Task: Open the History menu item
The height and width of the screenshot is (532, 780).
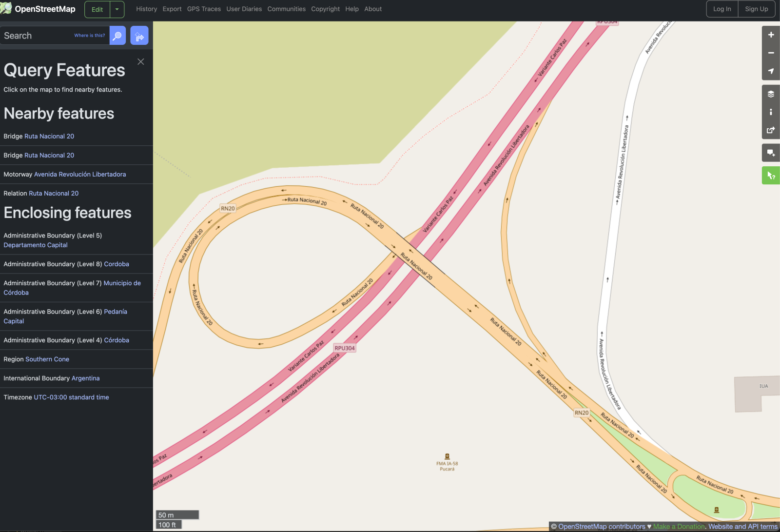Action: 146,9
